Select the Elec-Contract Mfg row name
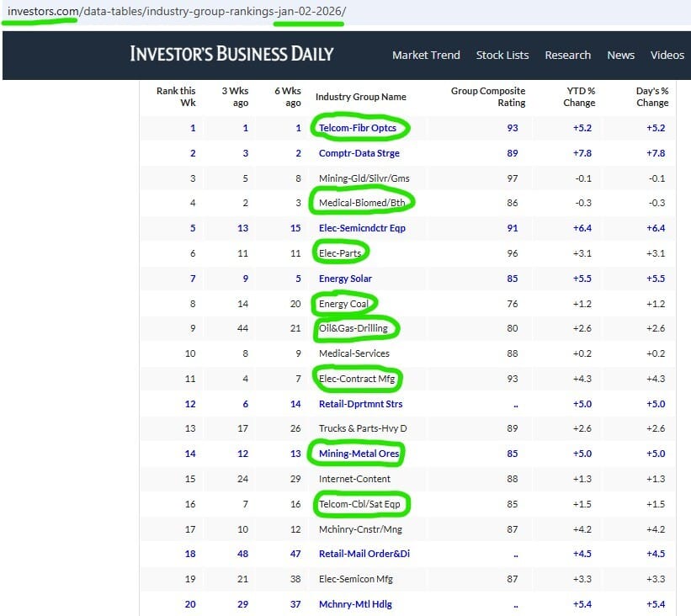 pos(357,379)
